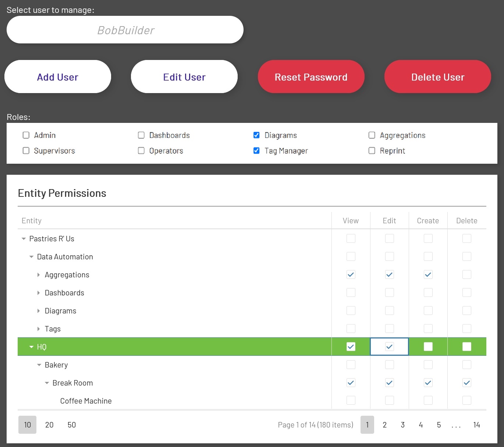
Task: Click Reset Password
Action: [311, 77]
